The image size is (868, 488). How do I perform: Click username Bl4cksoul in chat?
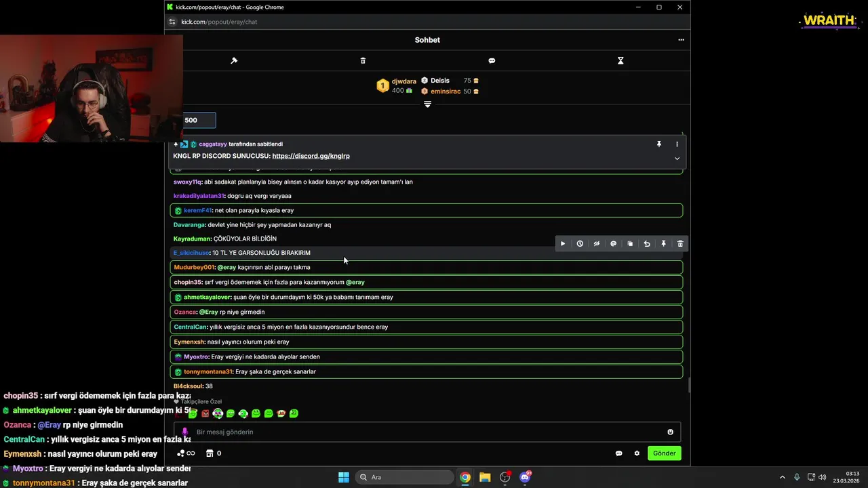click(x=188, y=386)
